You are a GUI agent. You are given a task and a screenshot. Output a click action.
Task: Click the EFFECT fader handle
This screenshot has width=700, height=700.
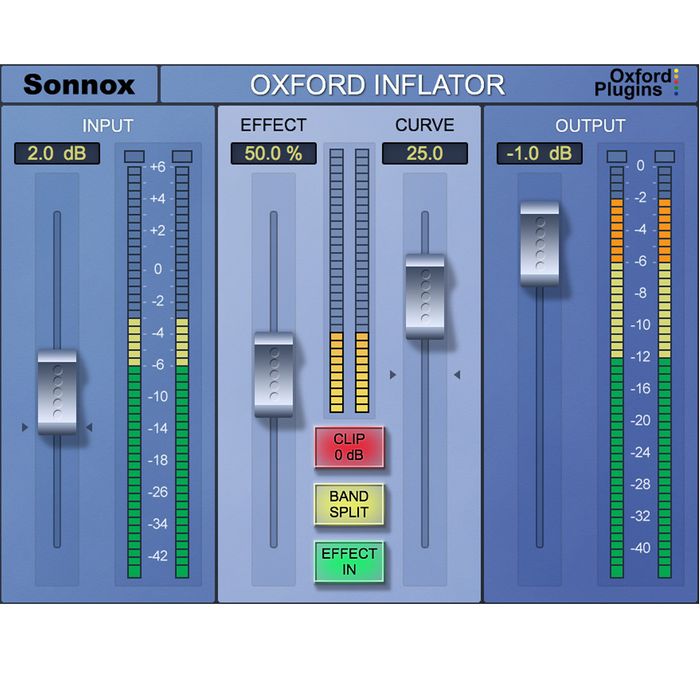click(273, 374)
